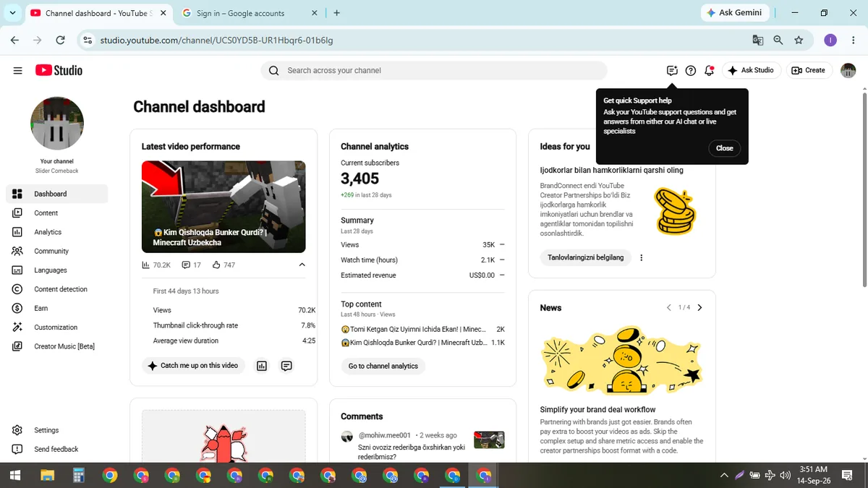868x488 pixels.
Task: Open the three-dot menu in Ideas card
Action: [x=642, y=257]
